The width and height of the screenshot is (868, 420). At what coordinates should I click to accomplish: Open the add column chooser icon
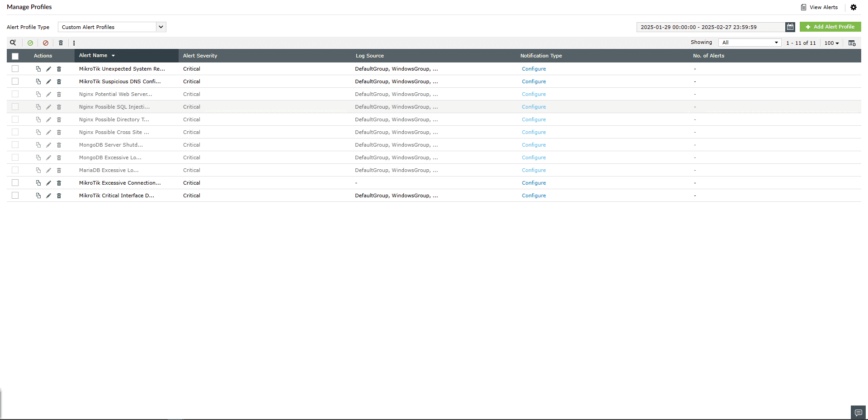click(x=852, y=43)
